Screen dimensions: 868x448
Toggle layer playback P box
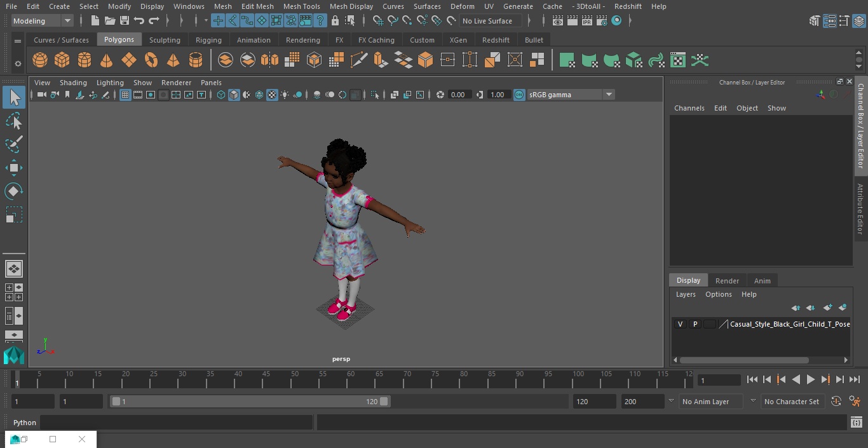[695, 324]
